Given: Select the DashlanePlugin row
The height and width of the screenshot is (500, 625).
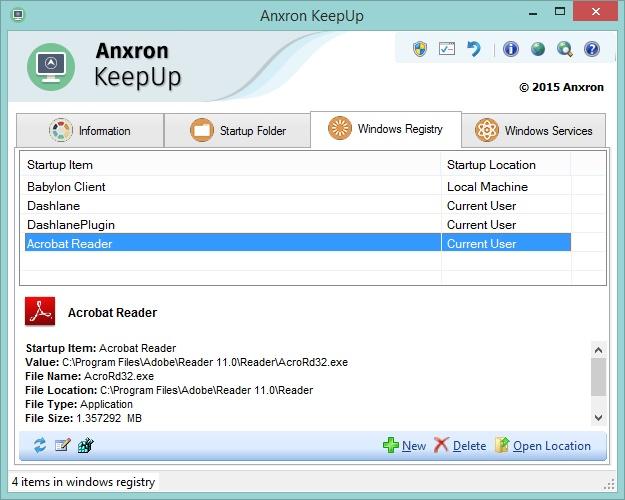Looking at the screenshot, I should click(298, 225).
